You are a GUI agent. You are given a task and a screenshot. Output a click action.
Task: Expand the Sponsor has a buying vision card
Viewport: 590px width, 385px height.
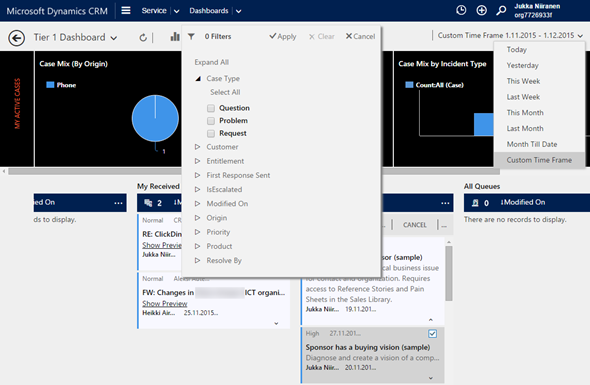point(431,378)
